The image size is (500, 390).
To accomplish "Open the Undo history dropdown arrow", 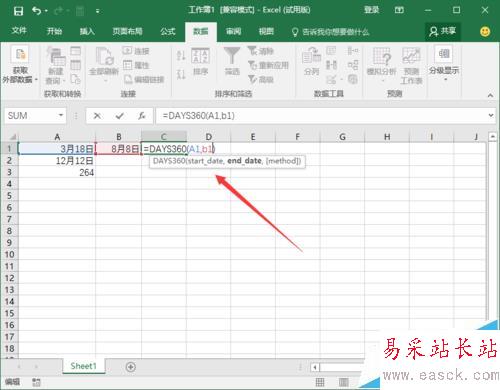I will pyautogui.click(x=46, y=11).
